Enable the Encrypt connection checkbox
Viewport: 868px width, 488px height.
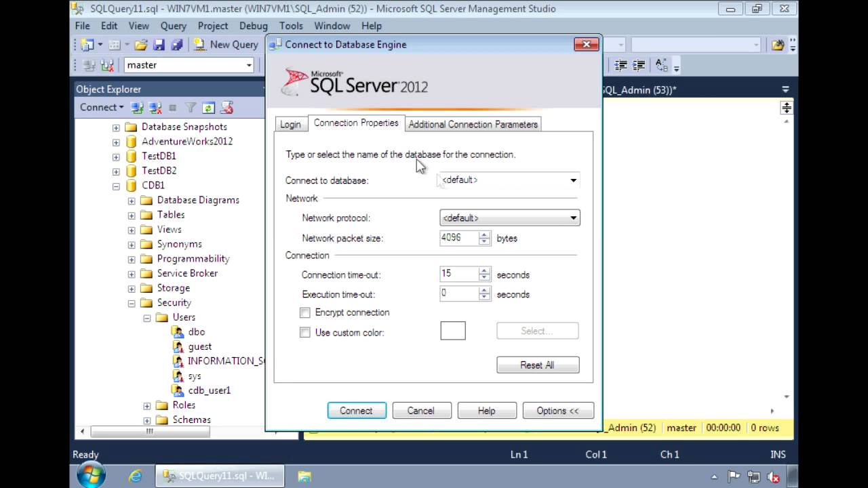coord(305,312)
